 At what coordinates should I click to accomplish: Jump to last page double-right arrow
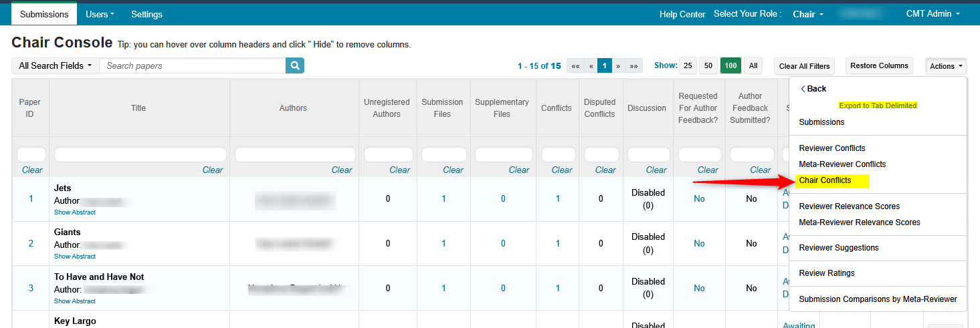[x=634, y=66]
